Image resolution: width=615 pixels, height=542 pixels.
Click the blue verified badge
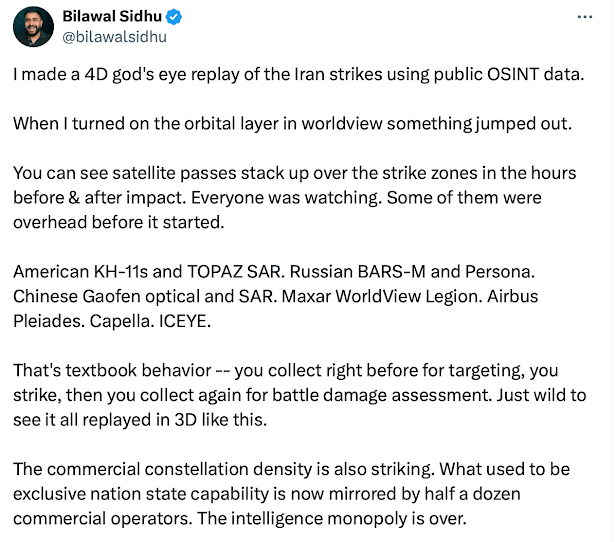coord(173,18)
